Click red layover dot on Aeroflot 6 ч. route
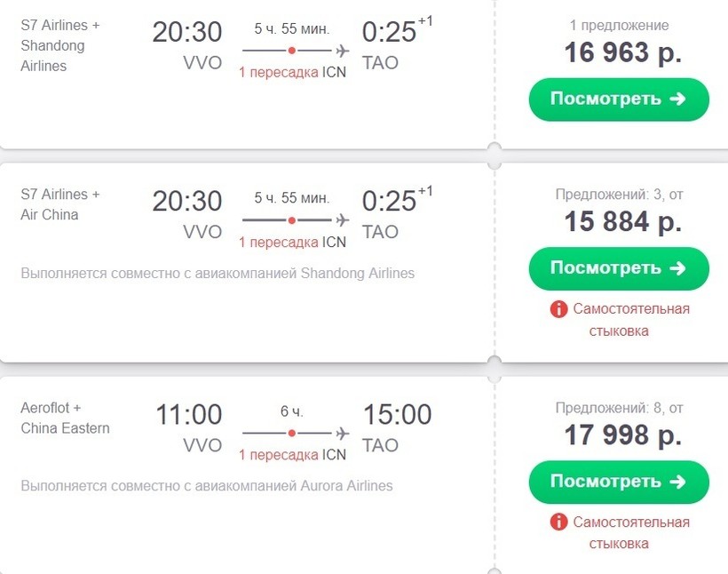The image size is (728, 574). coord(292,434)
